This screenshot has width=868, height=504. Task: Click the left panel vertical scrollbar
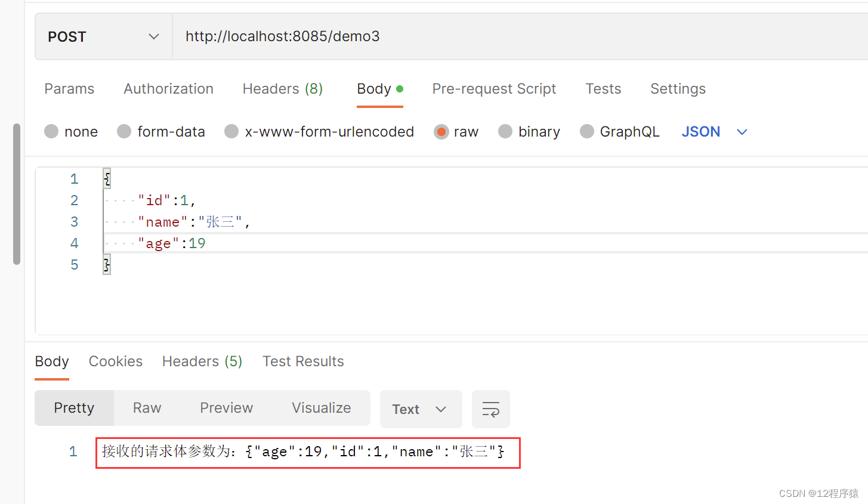click(x=17, y=194)
